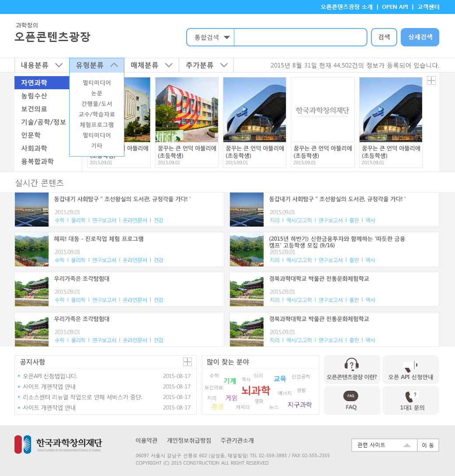Click inside the main search text field
Viewport: 455px width, 476px height.
300,38
